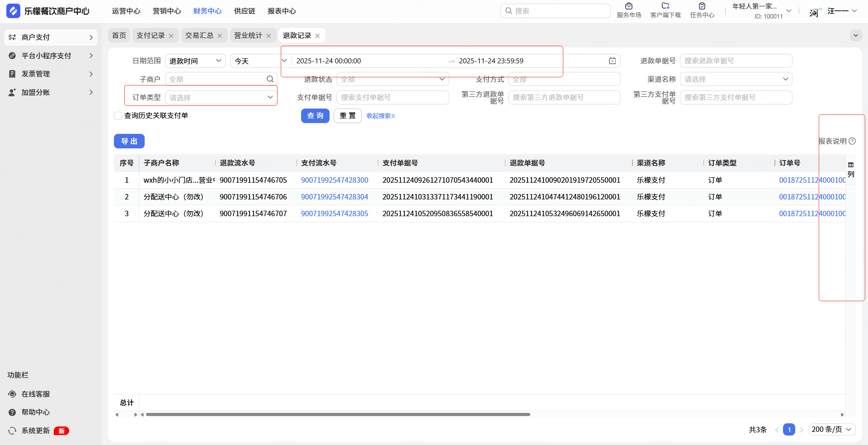Expand 商户支付 sidebar menu
This screenshot has height=445, width=868.
(x=51, y=37)
